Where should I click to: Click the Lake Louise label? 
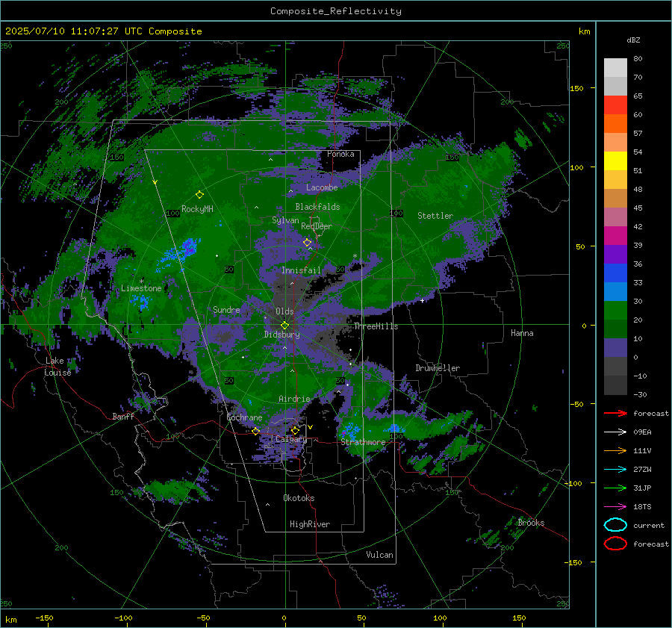[57, 367]
